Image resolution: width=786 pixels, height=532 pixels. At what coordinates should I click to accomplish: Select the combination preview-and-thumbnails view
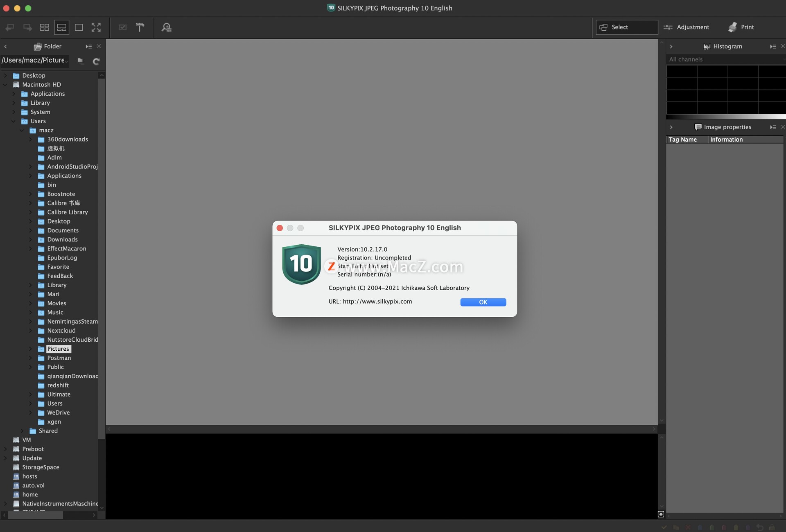coord(61,27)
